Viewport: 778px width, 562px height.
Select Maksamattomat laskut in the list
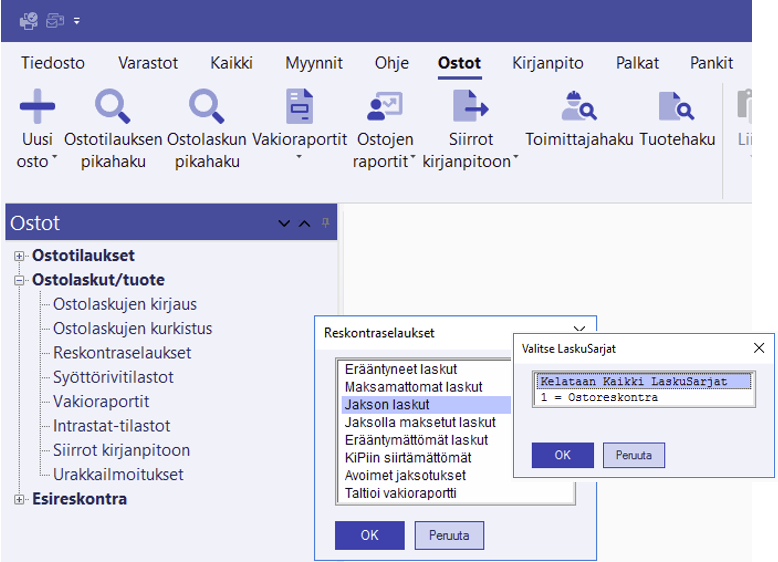point(413,387)
